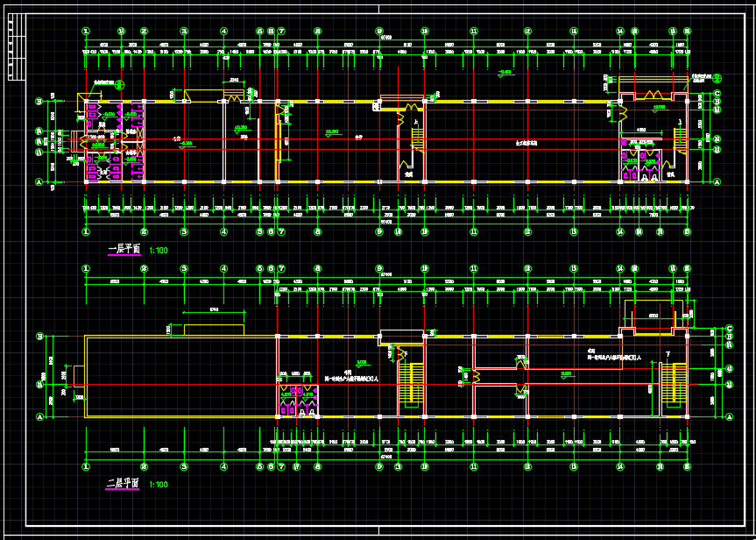This screenshot has height=540, width=756.
Task: Click axis bubble A left of first floor plan
Action: click(39, 181)
